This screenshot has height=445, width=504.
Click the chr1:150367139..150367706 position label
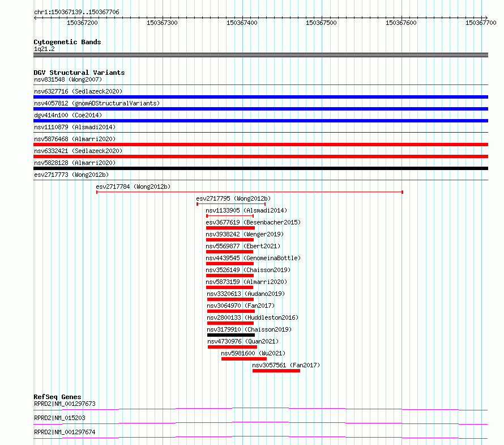coord(76,12)
